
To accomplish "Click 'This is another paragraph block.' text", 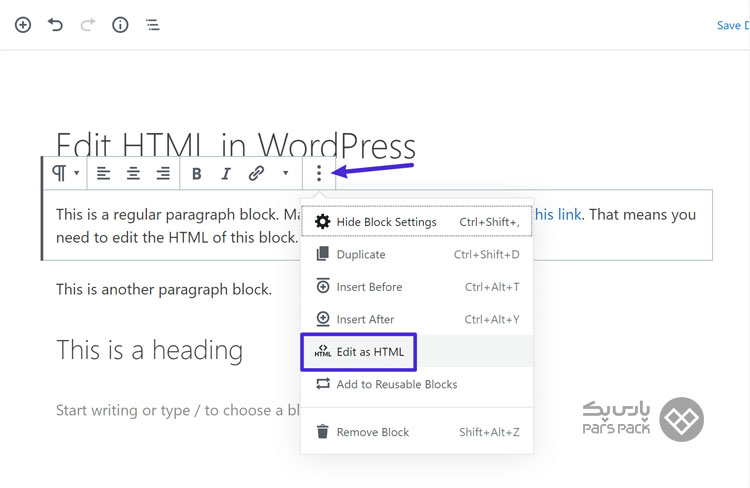I will (x=164, y=290).
